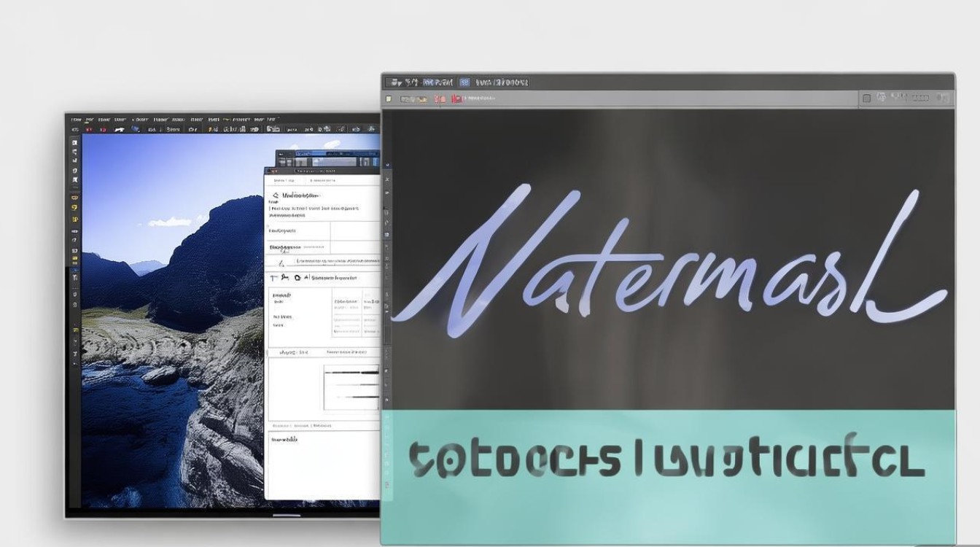Click the dark text on the teal banner
This screenshot has width=980, height=547.
[x=665, y=459]
